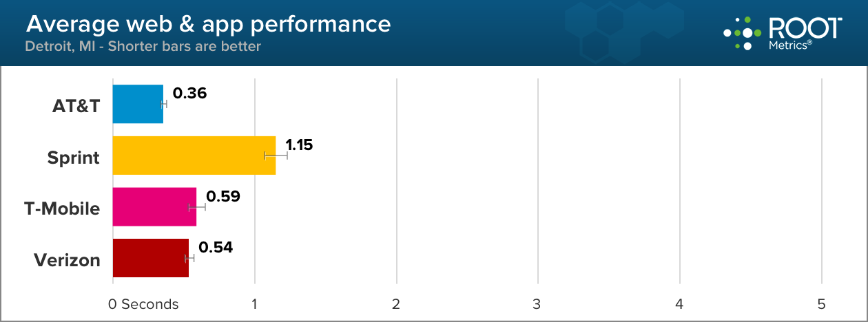Click the axis tick label 3

pyautogui.click(x=538, y=304)
